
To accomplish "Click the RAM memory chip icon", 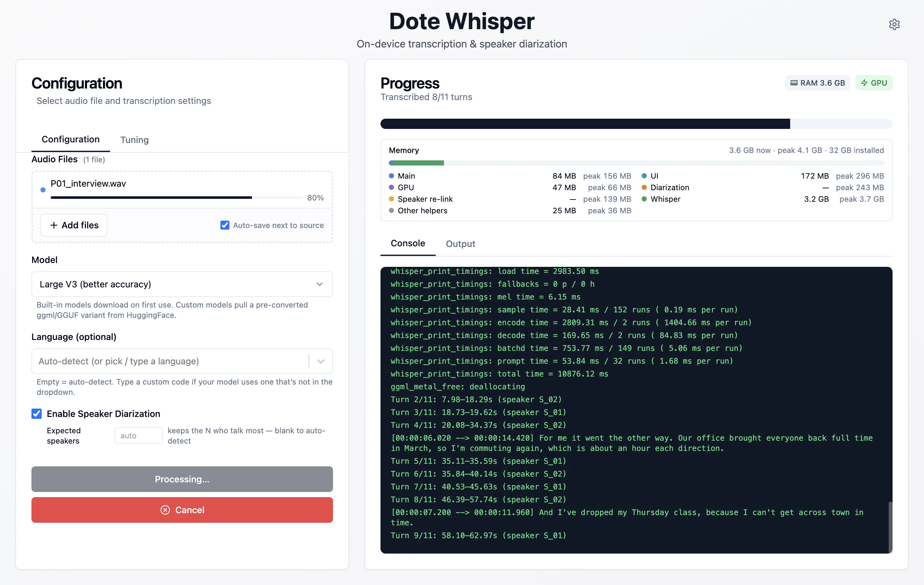I will [x=794, y=83].
